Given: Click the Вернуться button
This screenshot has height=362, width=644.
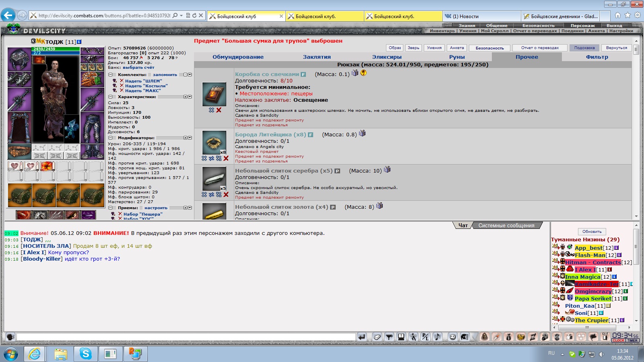Looking at the screenshot, I should (616, 48).
